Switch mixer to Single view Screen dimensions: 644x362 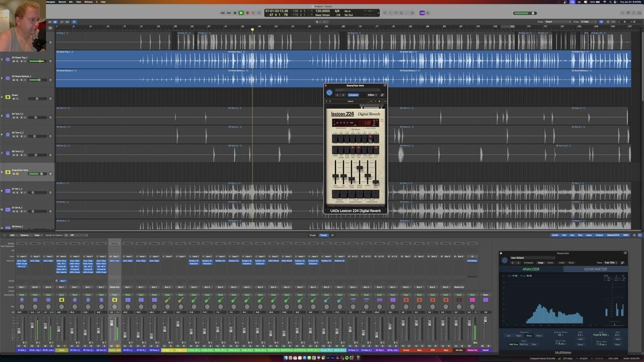tap(312, 235)
